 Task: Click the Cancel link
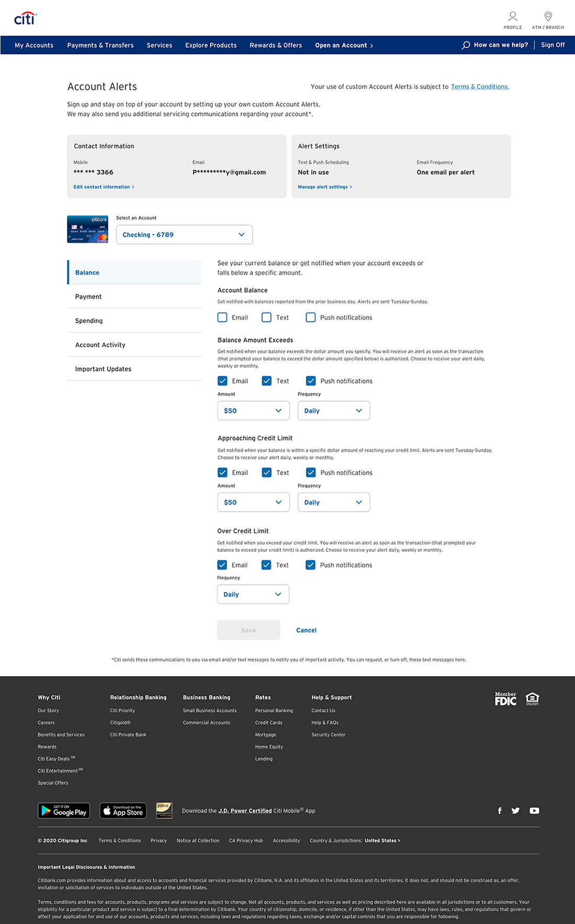point(306,630)
